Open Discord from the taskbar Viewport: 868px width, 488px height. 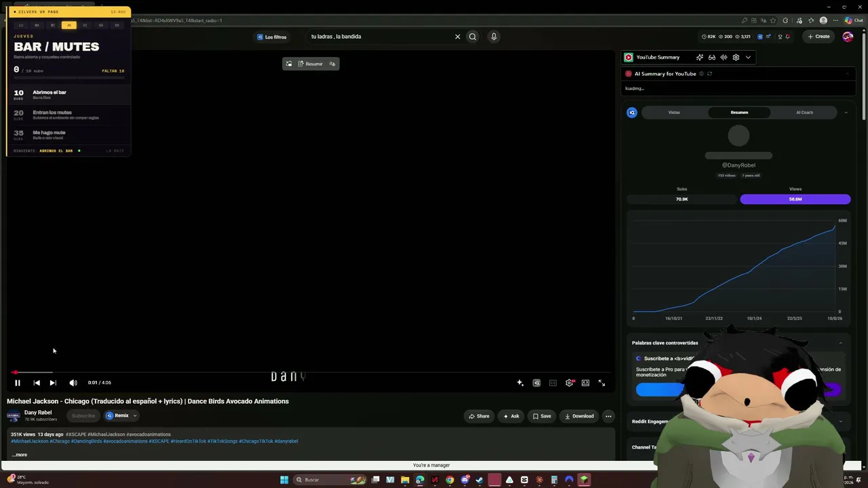coord(465,480)
